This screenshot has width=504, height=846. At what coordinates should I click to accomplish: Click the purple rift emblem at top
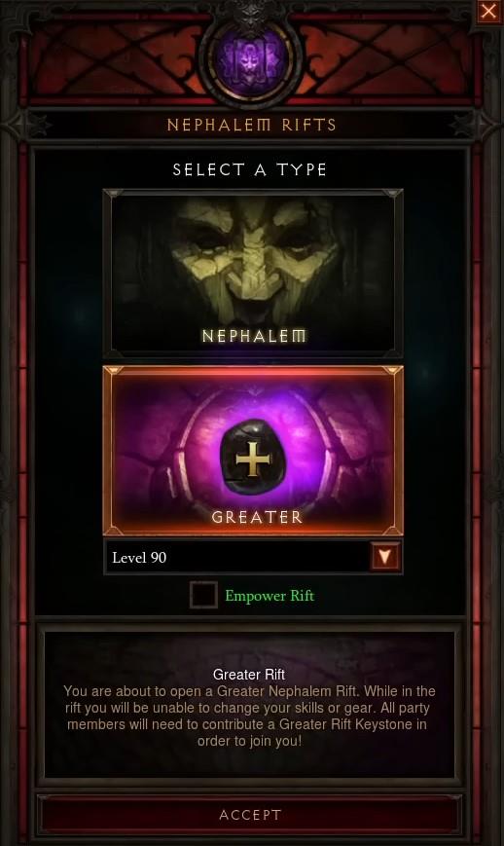click(x=252, y=58)
